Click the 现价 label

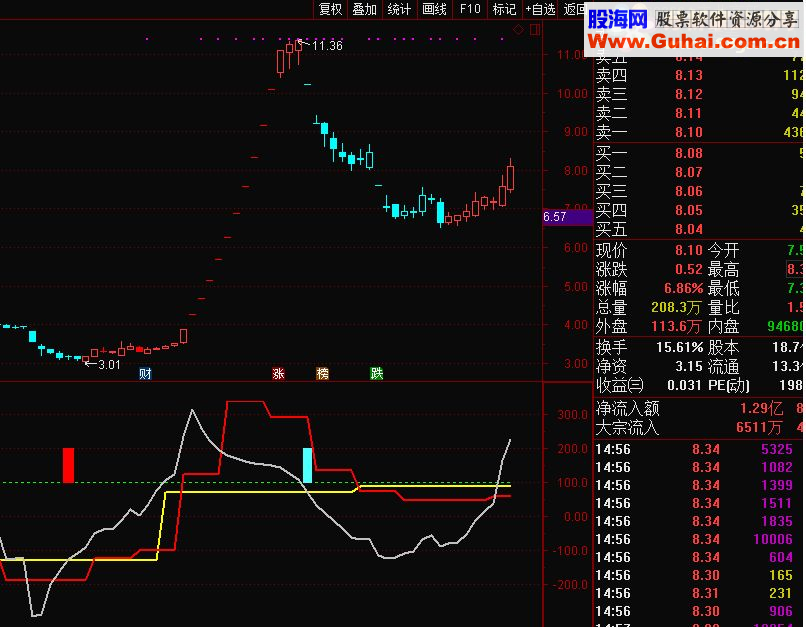click(x=611, y=251)
